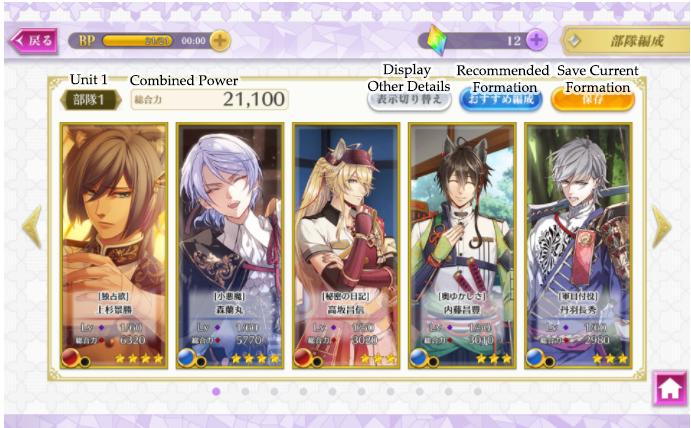Tap the rainbow gem crystal icon
This screenshot has width=691, height=428.
(437, 41)
